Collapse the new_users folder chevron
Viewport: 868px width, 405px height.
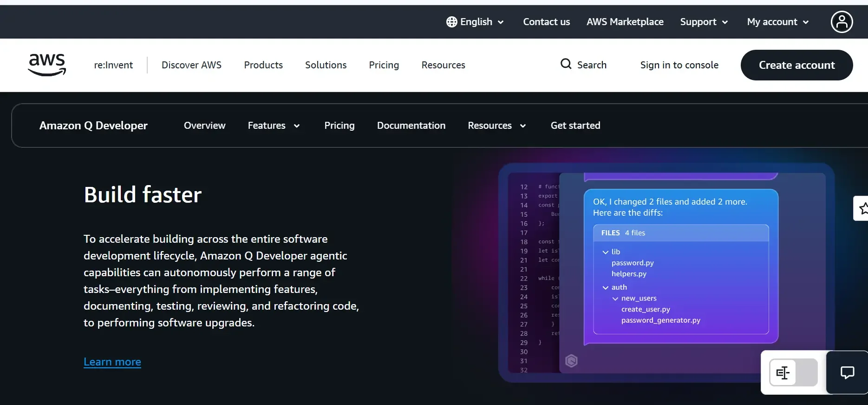pyautogui.click(x=615, y=299)
